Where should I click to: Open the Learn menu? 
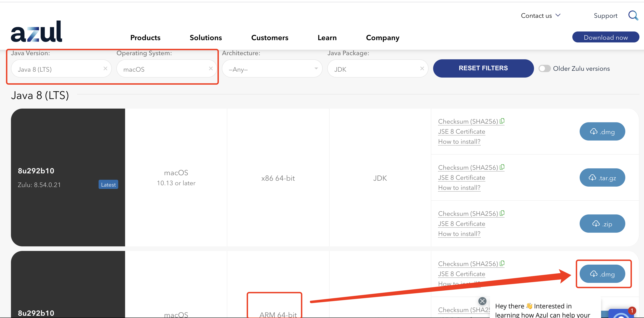click(327, 38)
